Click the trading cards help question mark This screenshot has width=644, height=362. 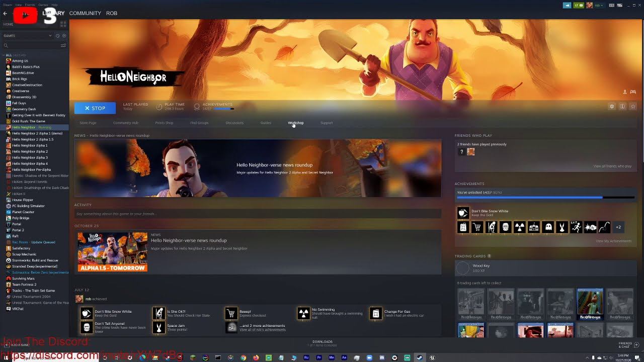click(x=489, y=256)
